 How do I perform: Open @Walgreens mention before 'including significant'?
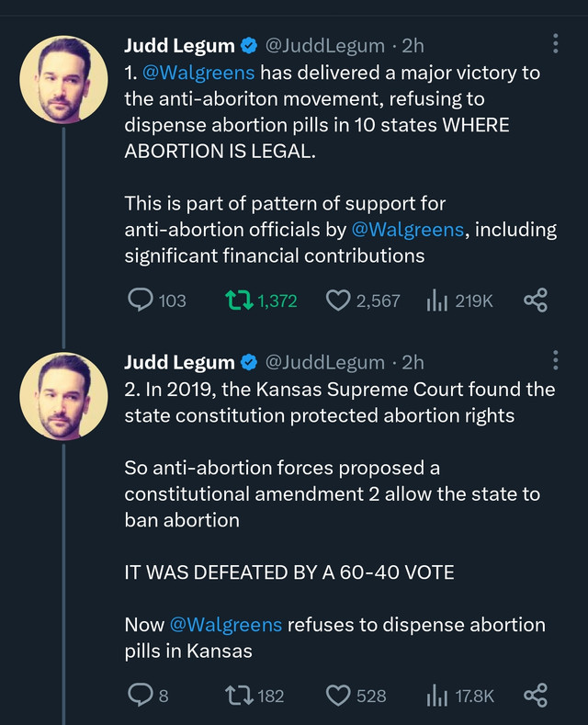408,230
